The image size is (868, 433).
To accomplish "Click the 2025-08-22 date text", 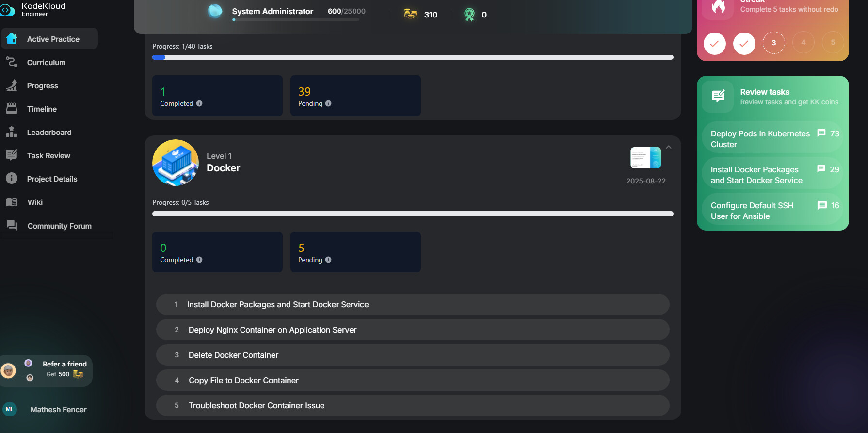I will (x=646, y=181).
